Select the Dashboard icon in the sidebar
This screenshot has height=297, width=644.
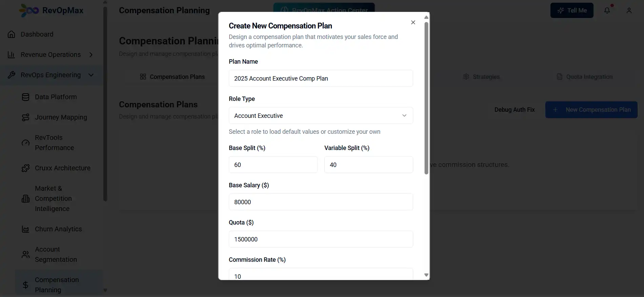click(12, 34)
